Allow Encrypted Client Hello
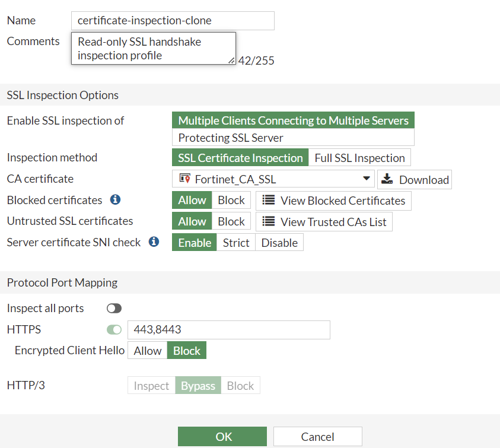 coord(148,351)
